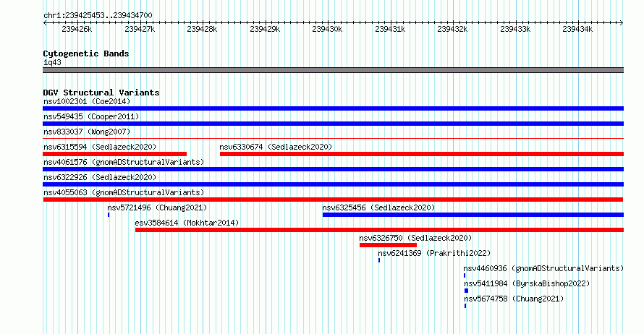Open nsv5411984 (ByrskaBishop2022) variant label
This screenshot has width=644, height=334.
527,283
